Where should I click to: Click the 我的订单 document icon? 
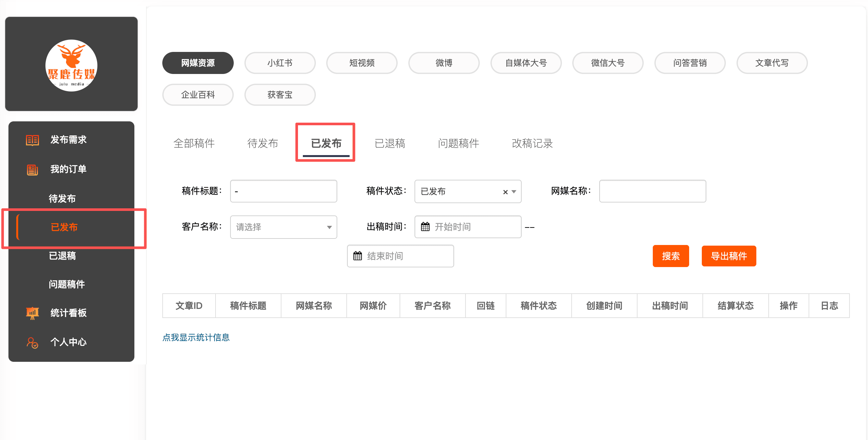click(x=32, y=169)
